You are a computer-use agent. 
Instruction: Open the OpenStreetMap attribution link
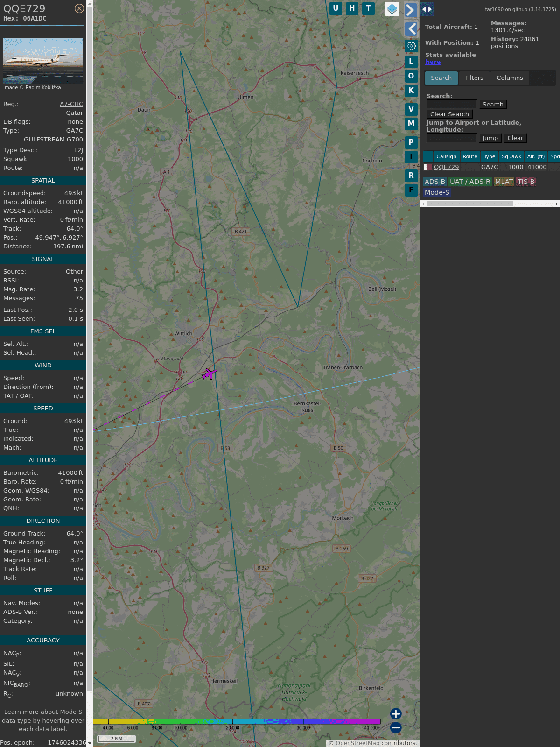pos(357,743)
